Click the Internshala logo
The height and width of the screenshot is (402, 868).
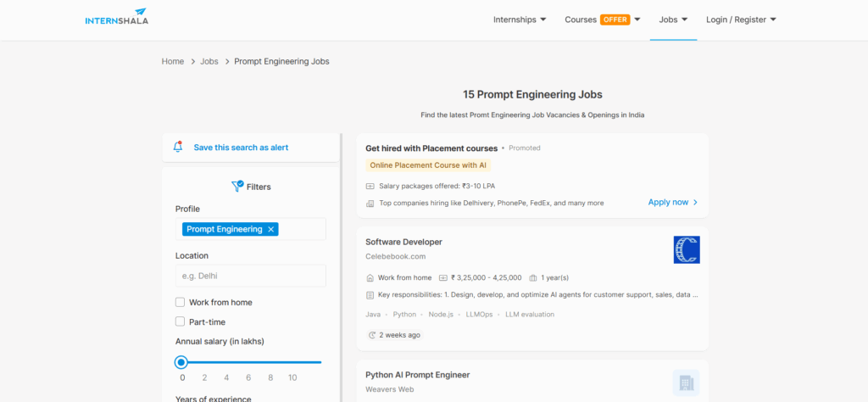116,18
